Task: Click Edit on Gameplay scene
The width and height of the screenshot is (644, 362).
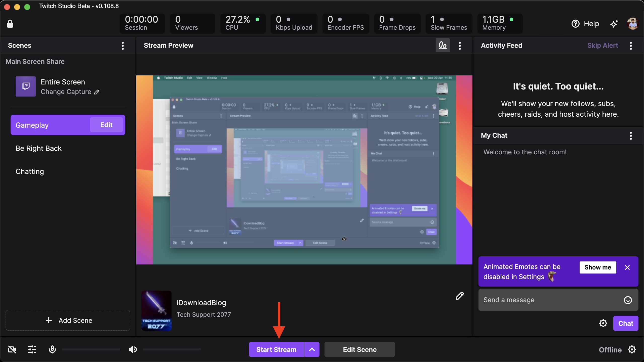Action: point(106,125)
